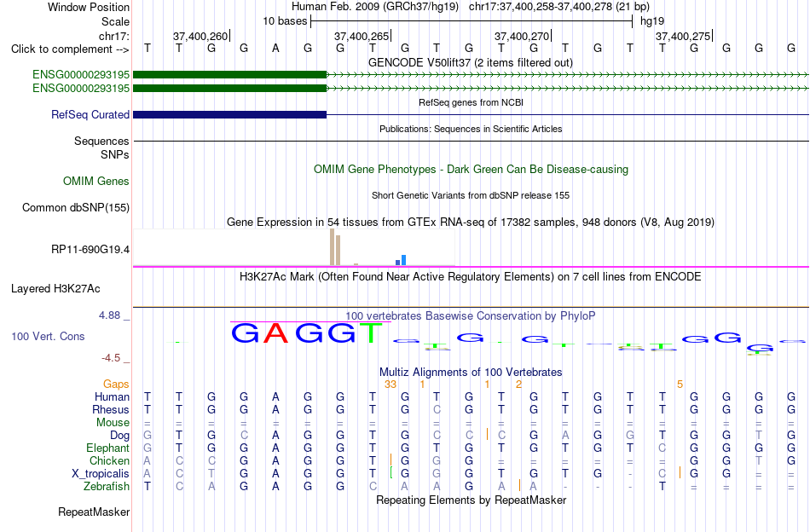The width and height of the screenshot is (810, 532).
Task: Open 'Publications: Sequences in Scientific Articles' title
Action: point(471,129)
